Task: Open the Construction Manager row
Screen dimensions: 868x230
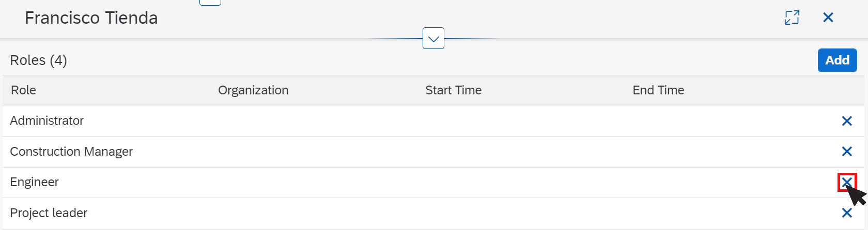Action: (433, 152)
